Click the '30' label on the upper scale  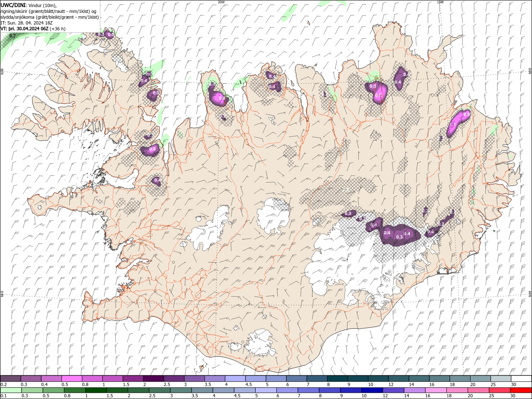click(x=513, y=384)
